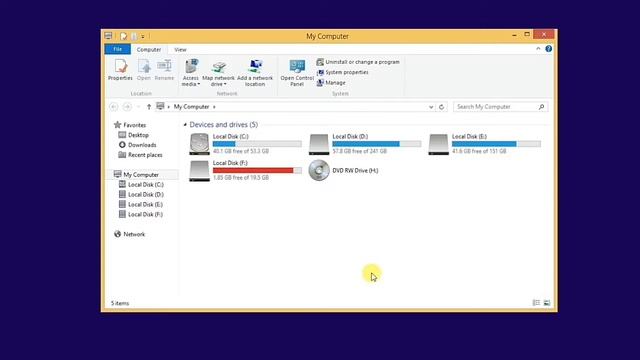Collapse the ribbon with the chevron
Screen dimensions: 640x360
coord(538,49)
